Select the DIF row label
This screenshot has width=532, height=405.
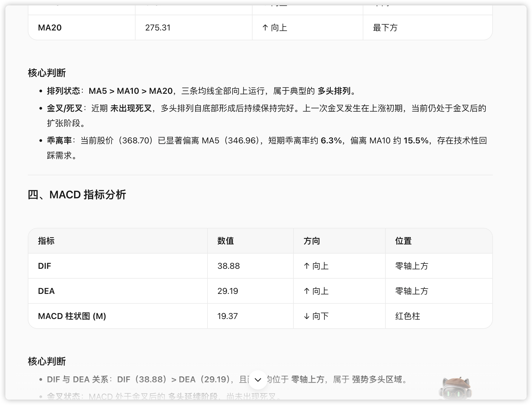coord(44,266)
